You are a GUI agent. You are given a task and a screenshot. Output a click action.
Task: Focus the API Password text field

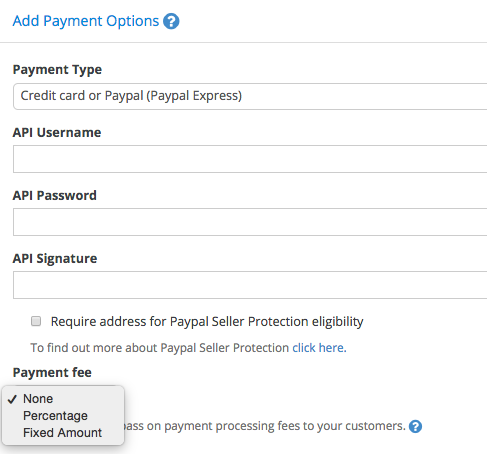250,222
